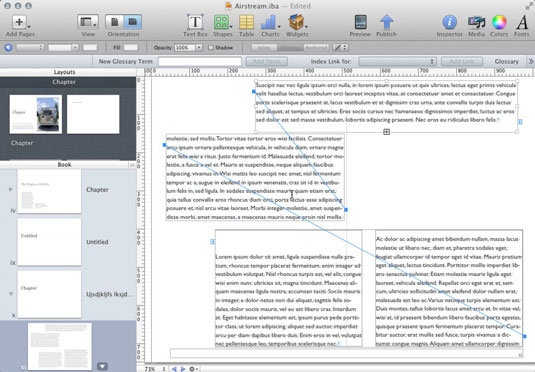Open the Fonts panel
535x372 pixels.
tap(522, 23)
